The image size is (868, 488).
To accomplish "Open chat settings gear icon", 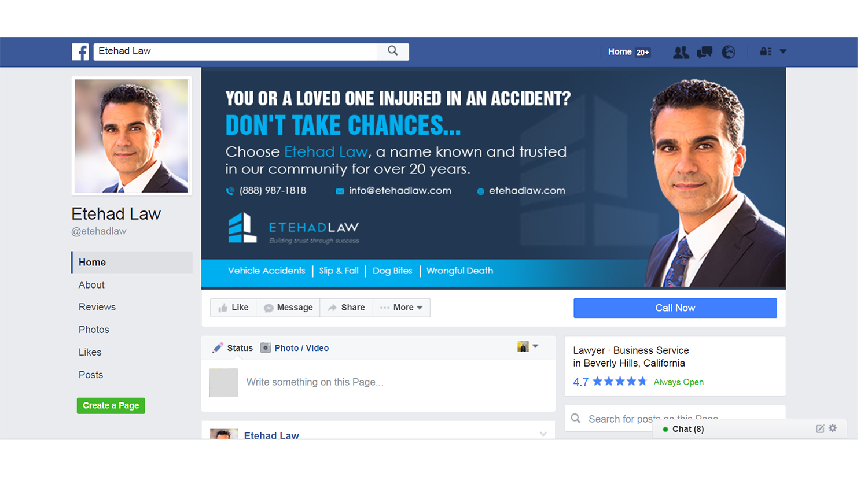I will point(833,428).
